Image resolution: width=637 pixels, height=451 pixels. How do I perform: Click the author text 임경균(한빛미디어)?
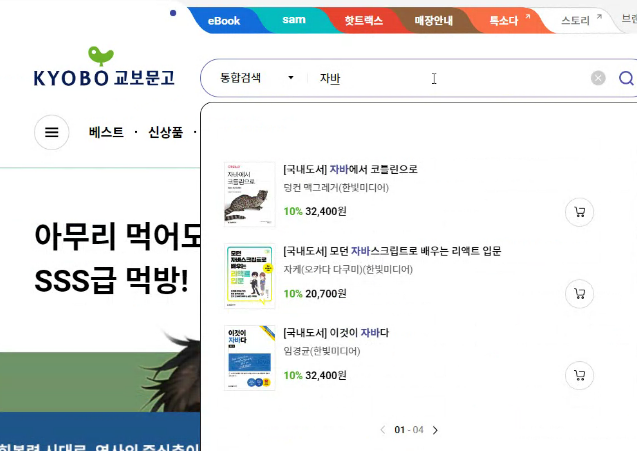[x=322, y=351]
